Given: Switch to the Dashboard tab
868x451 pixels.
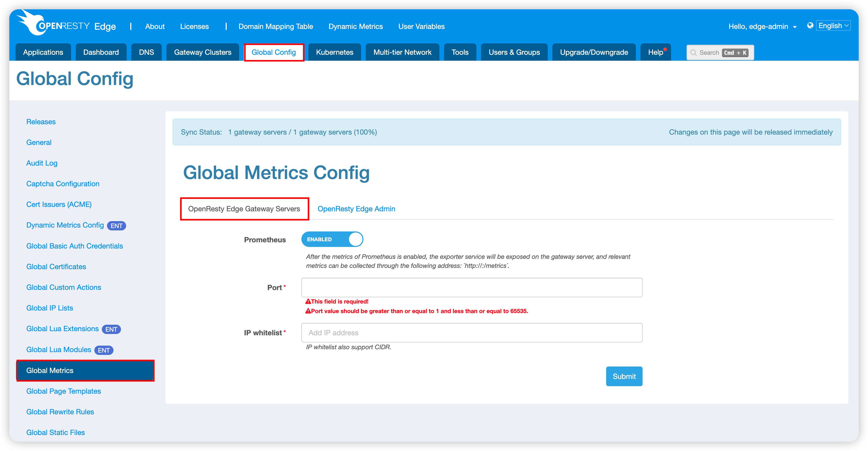Looking at the screenshot, I should pyautogui.click(x=101, y=52).
